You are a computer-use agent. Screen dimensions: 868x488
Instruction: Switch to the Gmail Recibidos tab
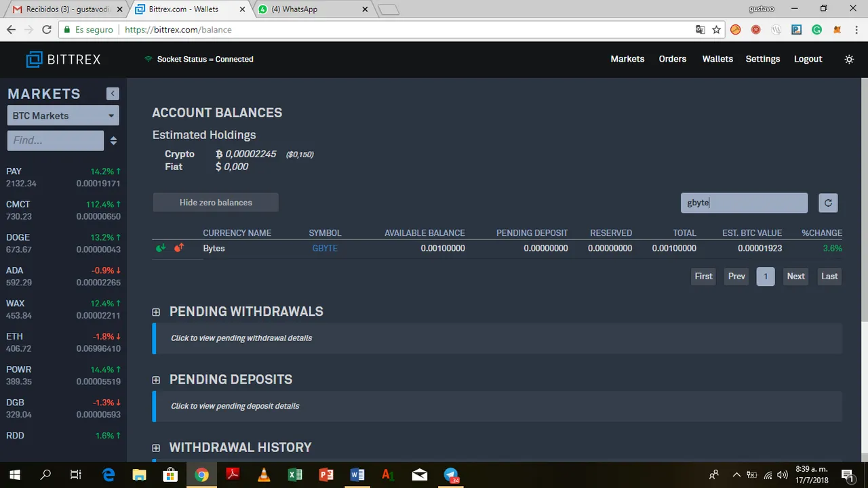click(x=66, y=9)
